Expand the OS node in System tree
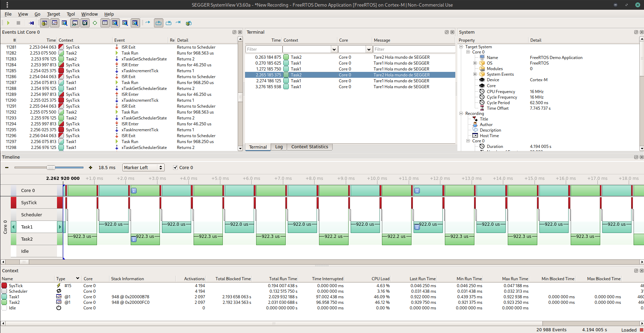This screenshot has height=333, width=644. 475,63
